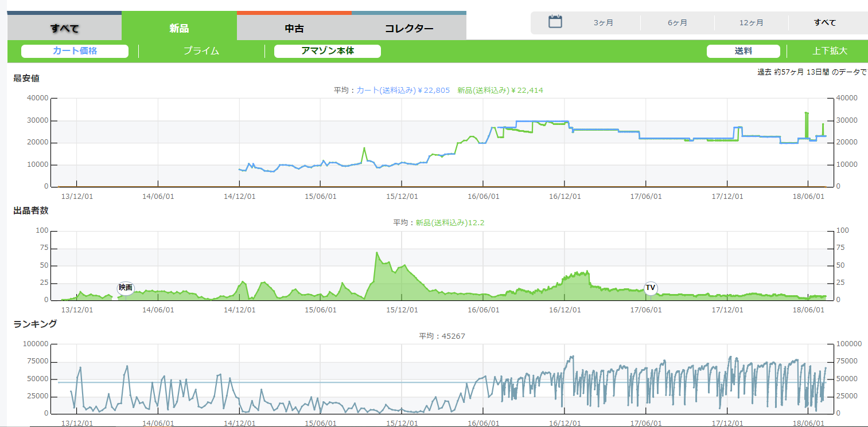The width and height of the screenshot is (868, 427).
Task: Switch to the コレクター tab
Action: [409, 28]
